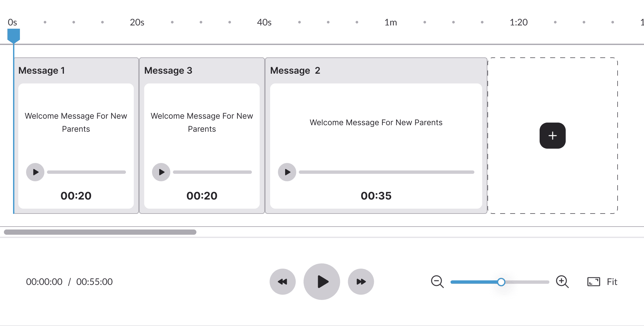Click the zoom slider handle

pyautogui.click(x=501, y=282)
